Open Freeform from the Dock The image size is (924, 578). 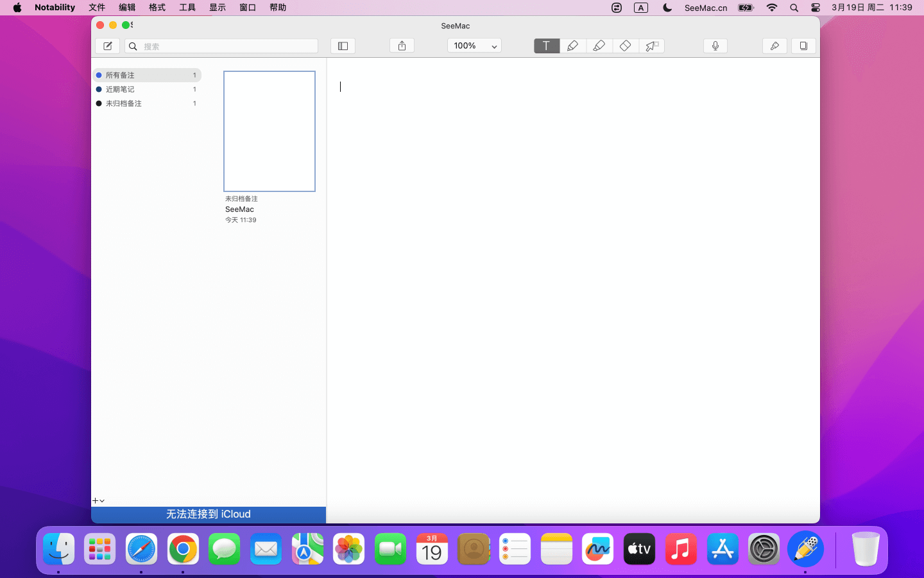[598, 549]
